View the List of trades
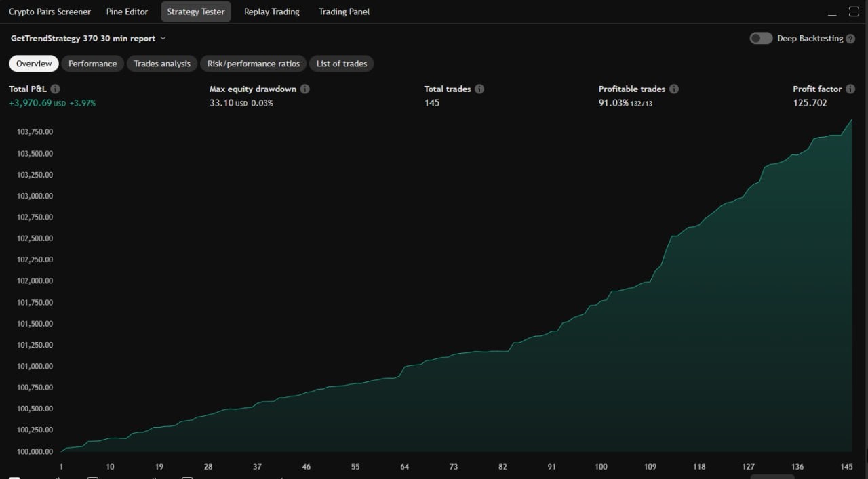This screenshot has height=479, width=868. (341, 63)
